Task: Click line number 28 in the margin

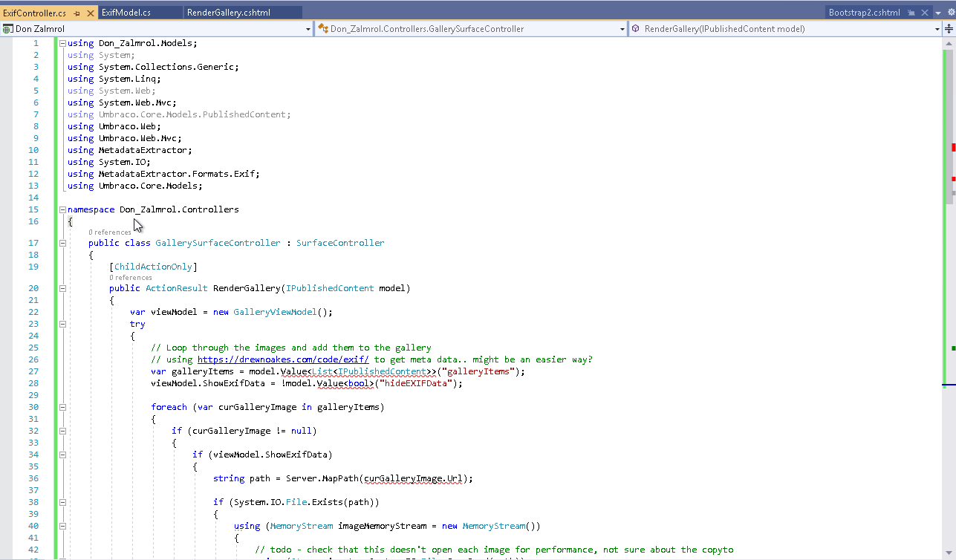Action: (x=33, y=383)
